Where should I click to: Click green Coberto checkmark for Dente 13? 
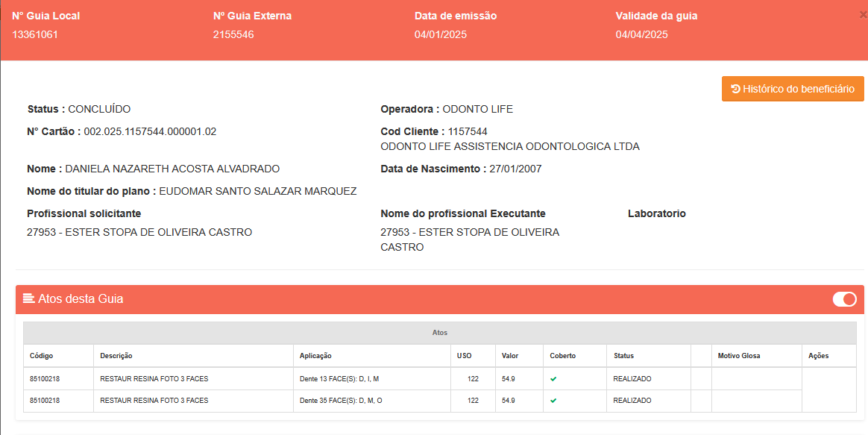pos(553,378)
